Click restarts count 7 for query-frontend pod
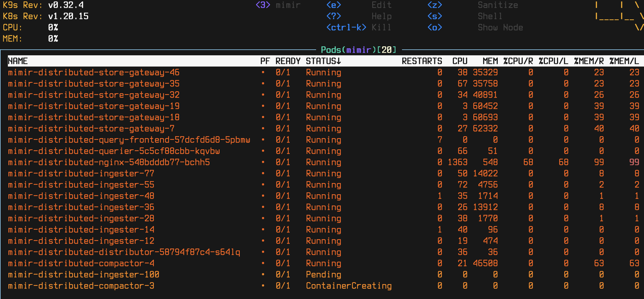Image resolution: width=644 pixels, height=299 pixels. [x=440, y=140]
